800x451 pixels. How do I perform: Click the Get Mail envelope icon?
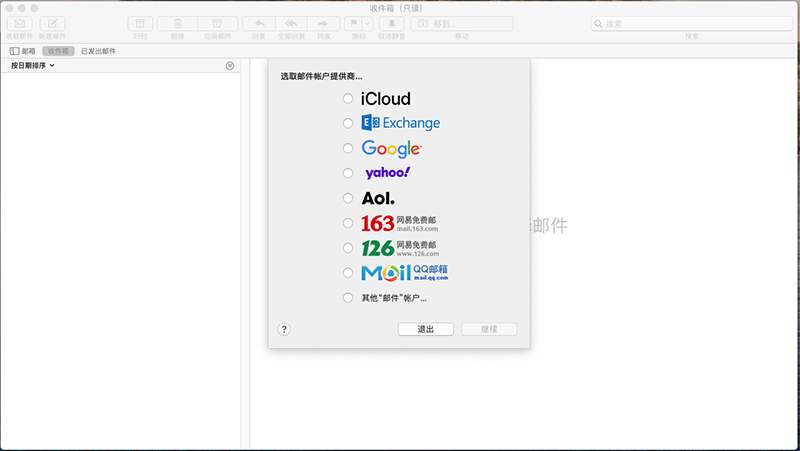19,23
